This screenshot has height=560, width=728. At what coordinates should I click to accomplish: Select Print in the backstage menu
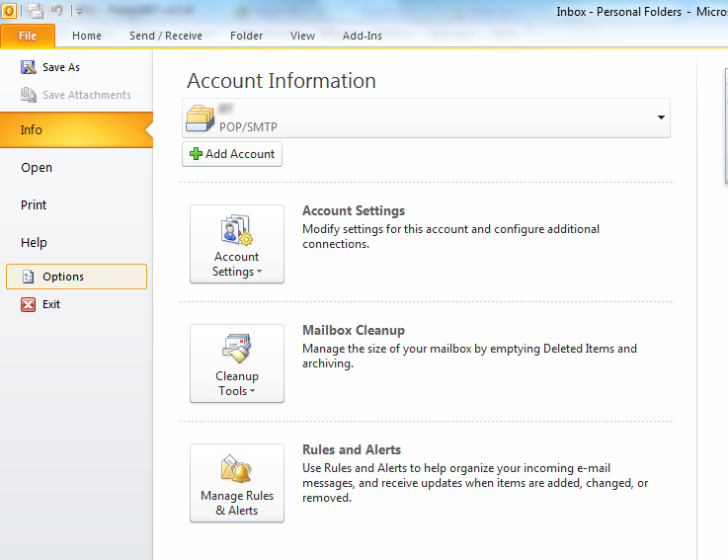coord(34,204)
